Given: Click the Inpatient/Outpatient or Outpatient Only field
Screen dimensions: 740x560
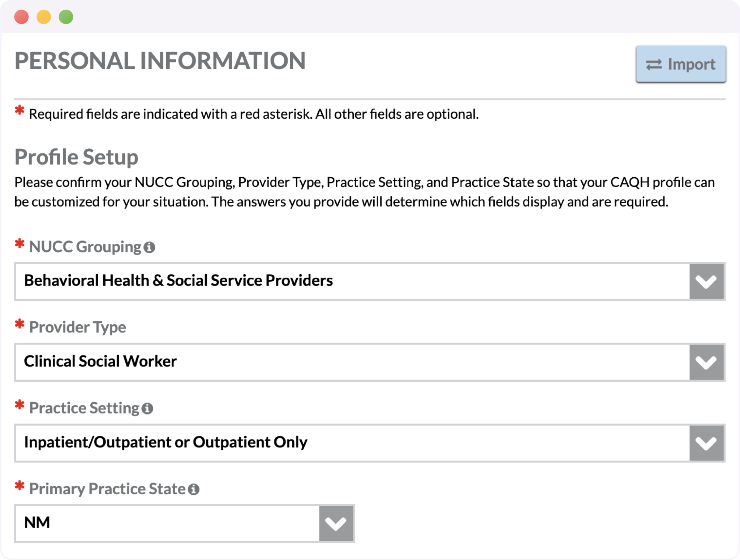Looking at the screenshot, I should coord(370,443).
